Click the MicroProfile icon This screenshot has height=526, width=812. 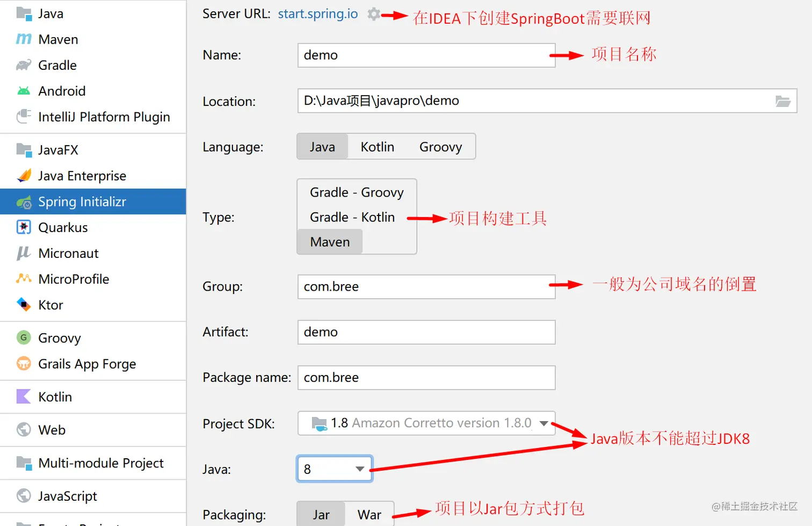pos(24,278)
